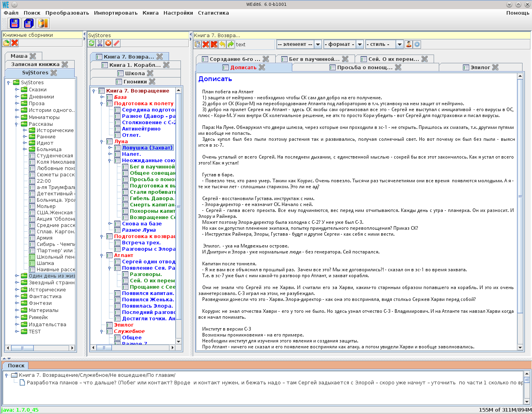Click the clipboard paste icon in editor toolbar
This screenshot has width=532, height=414.
197,44
